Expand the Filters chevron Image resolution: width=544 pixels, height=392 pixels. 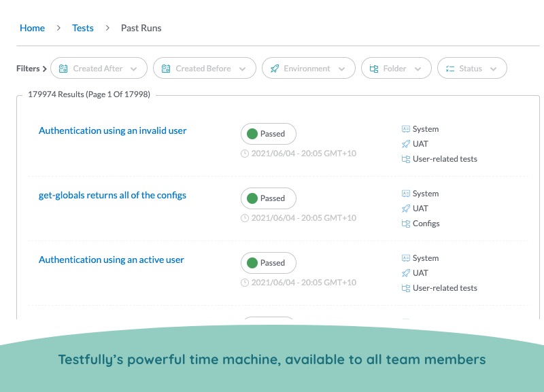pos(44,69)
